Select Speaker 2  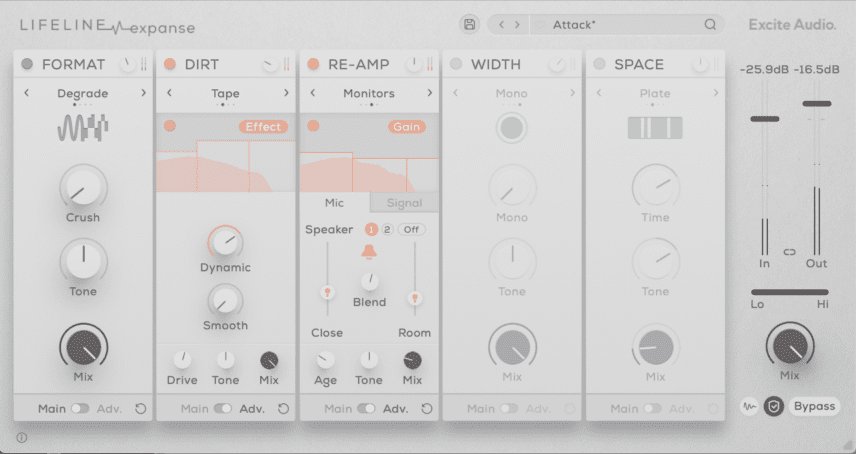coord(387,230)
